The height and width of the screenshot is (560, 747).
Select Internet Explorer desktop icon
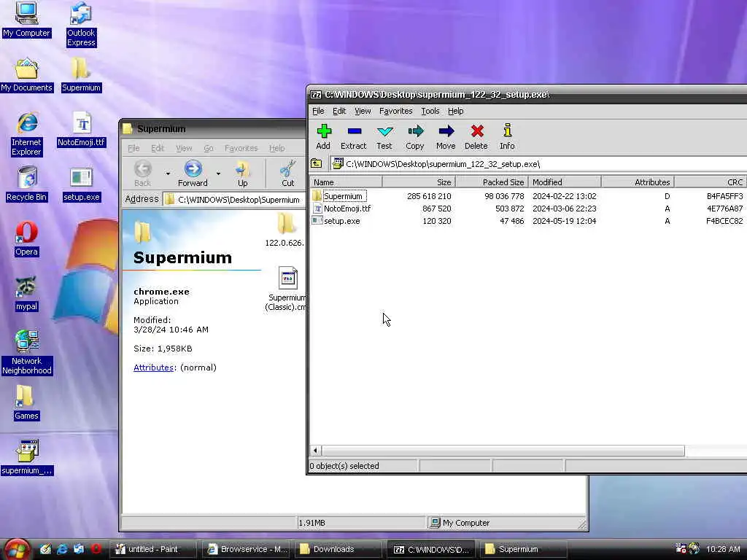(x=27, y=134)
